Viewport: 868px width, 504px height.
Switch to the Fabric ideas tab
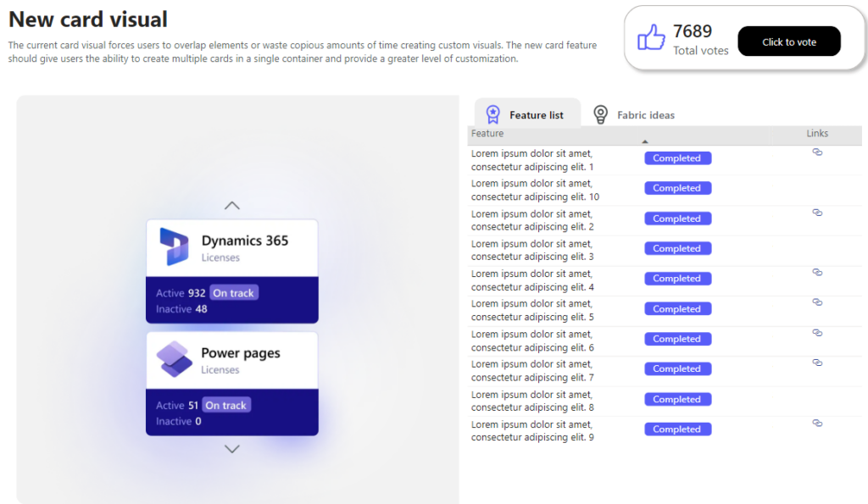[634, 114]
